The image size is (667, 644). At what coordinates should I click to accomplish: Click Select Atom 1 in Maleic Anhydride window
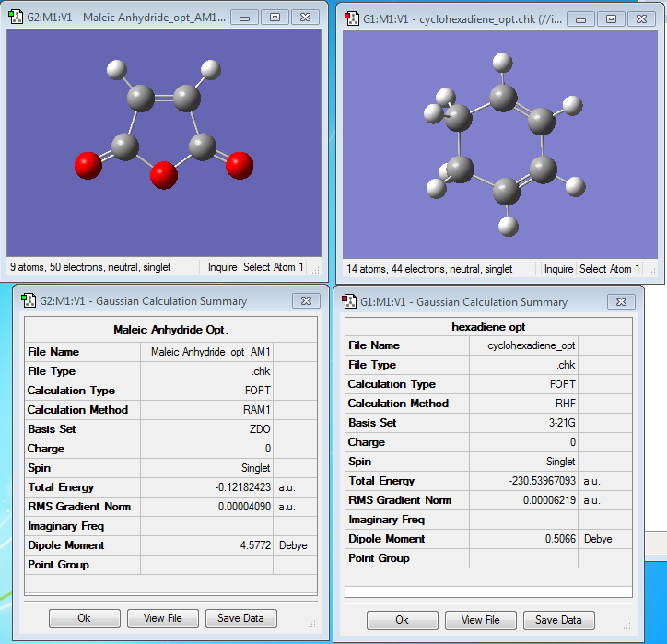click(273, 267)
